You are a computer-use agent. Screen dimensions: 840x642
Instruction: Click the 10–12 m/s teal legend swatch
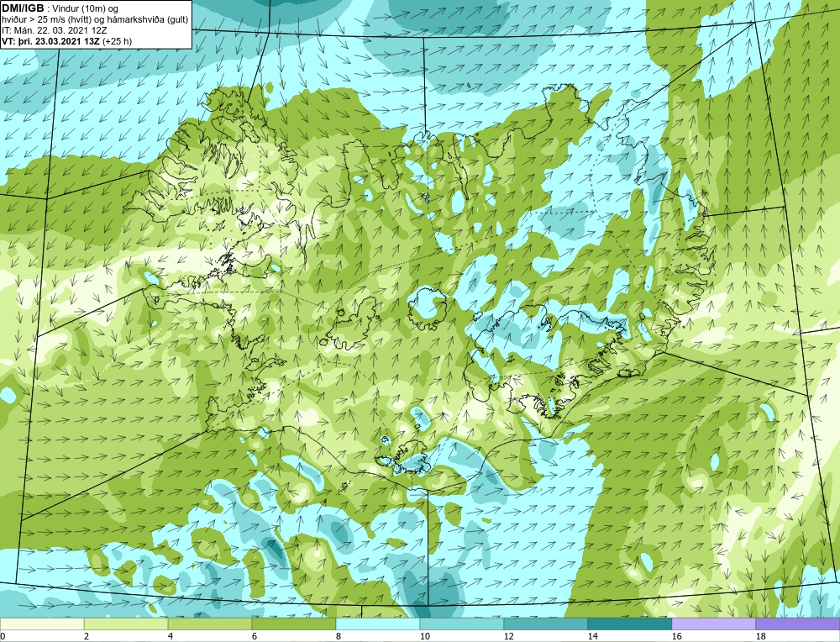point(462,624)
